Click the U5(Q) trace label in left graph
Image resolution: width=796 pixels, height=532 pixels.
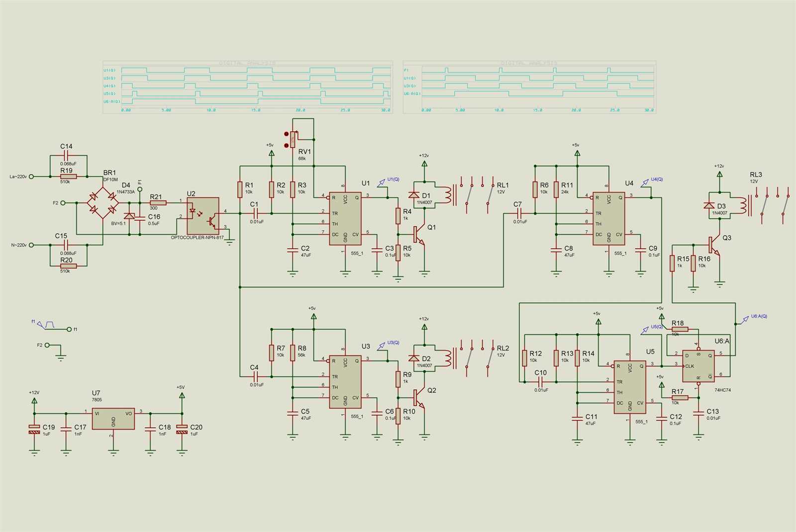(109, 93)
